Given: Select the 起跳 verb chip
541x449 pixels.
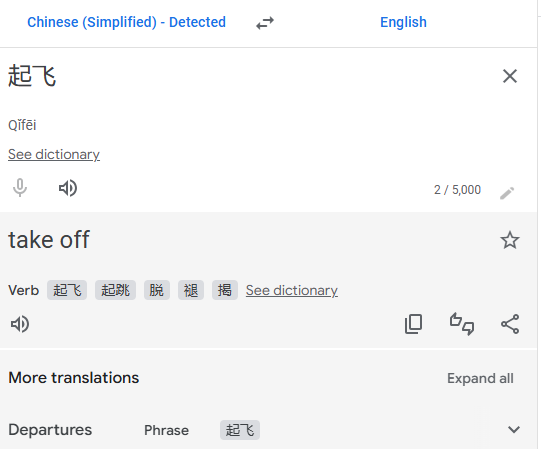Looking at the screenshot, I should [x=115, y=290].
